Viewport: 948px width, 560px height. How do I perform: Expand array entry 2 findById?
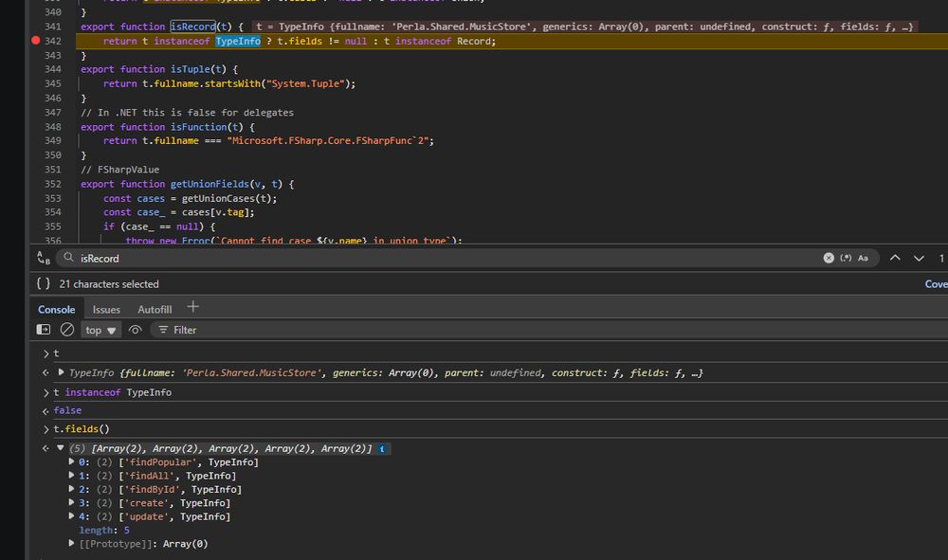click(71, 489)
